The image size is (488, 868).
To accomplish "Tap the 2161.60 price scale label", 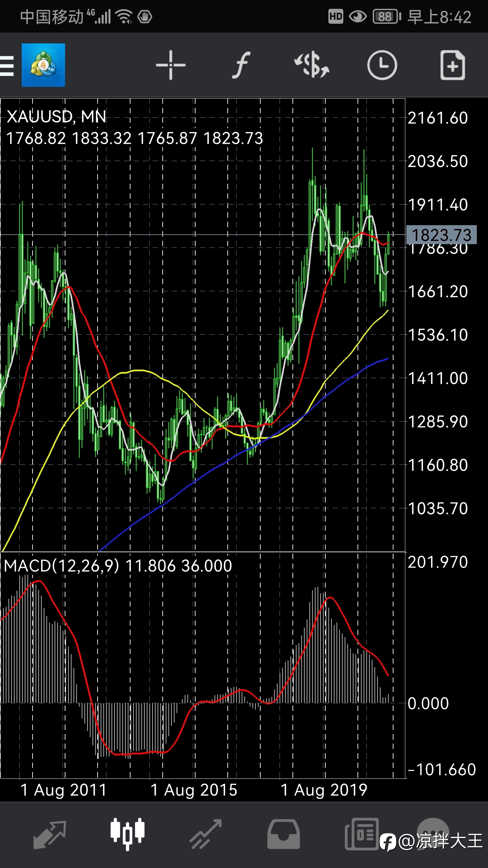I will pos(438,118).
